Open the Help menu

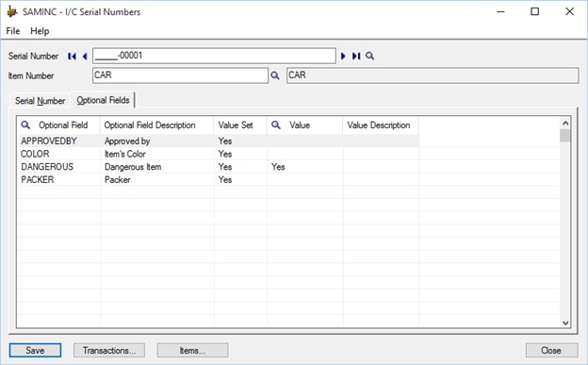[40, 31]
